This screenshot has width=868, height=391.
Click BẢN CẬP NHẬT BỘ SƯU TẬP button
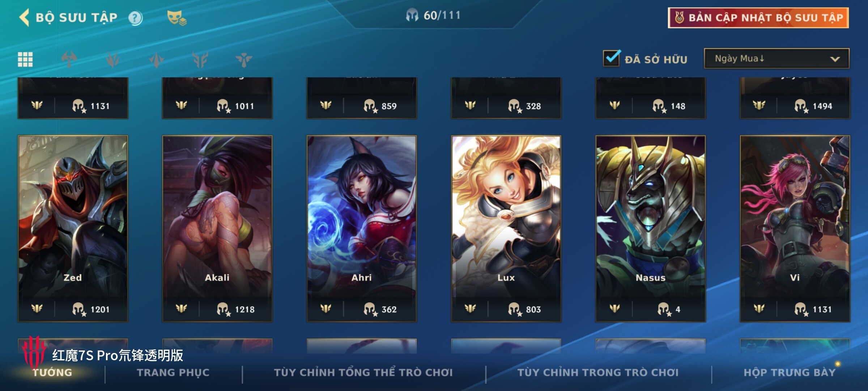(758, 18)
